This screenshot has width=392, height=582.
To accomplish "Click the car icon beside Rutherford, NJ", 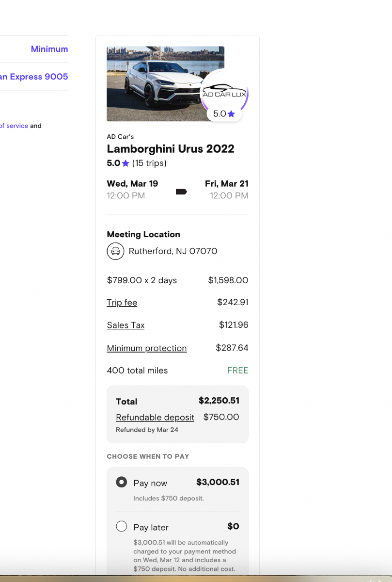I will 115,251.
